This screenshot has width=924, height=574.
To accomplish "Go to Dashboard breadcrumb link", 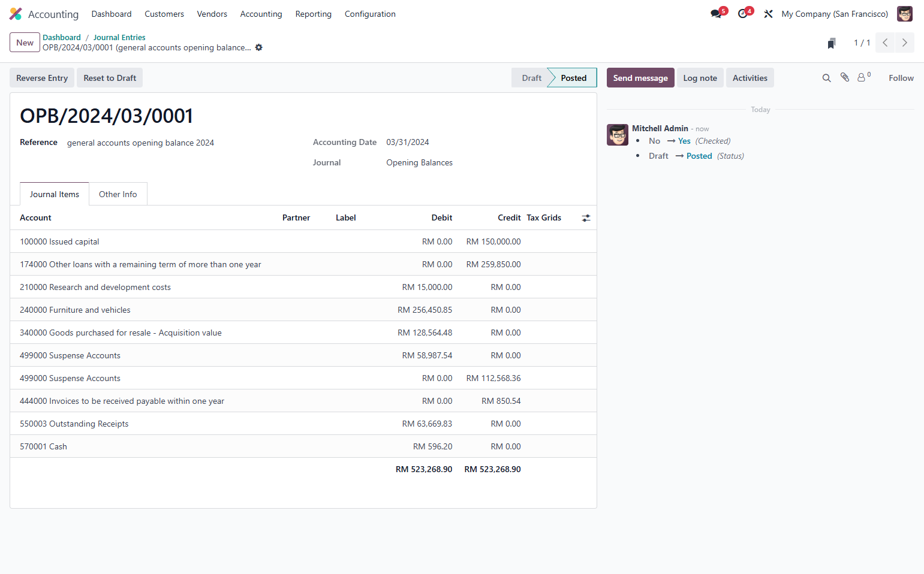I will tap(62, 37).
